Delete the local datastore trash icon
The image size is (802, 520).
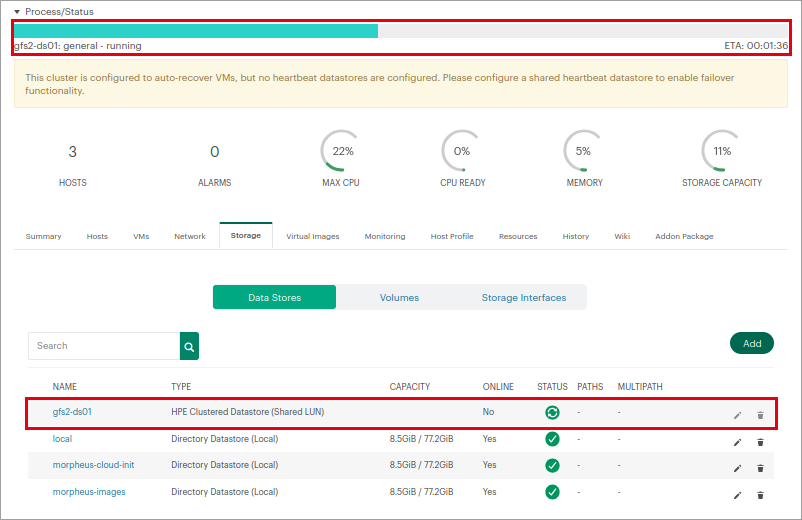click(760, 442)
